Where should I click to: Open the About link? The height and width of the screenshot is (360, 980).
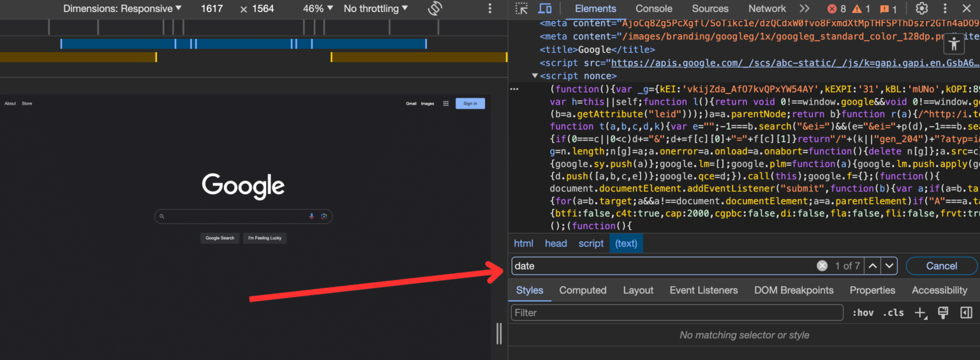click(10, 103)
